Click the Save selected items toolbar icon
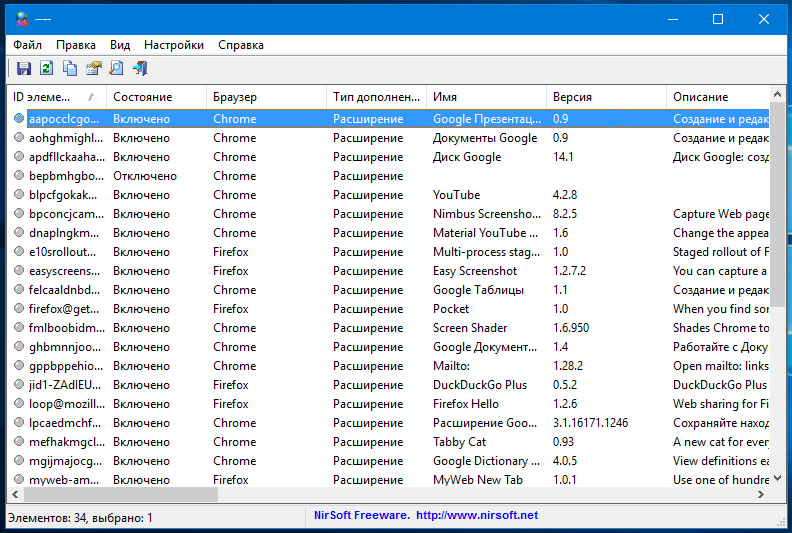 point(24,68)
